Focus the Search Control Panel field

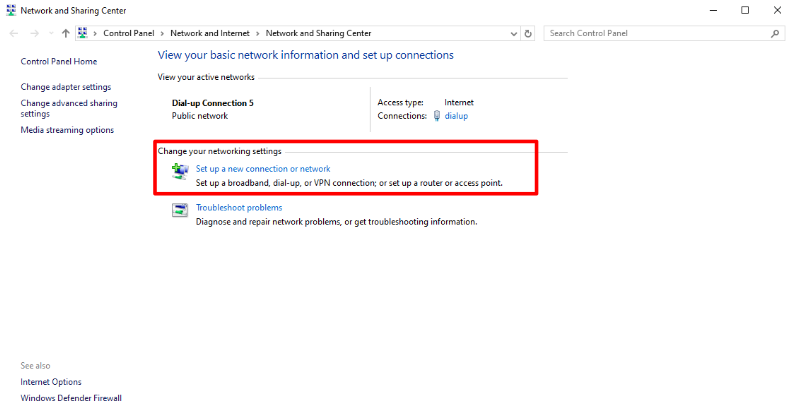664,33
